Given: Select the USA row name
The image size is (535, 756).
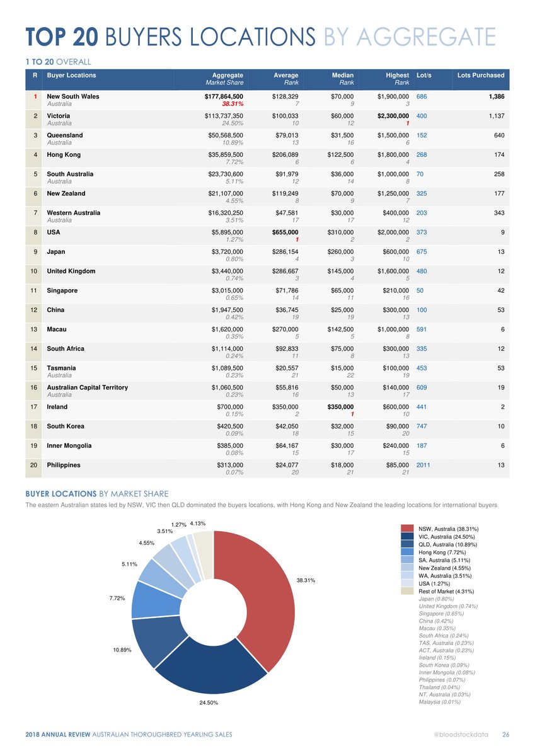Looking at the screenshot, I should point(54,232).
